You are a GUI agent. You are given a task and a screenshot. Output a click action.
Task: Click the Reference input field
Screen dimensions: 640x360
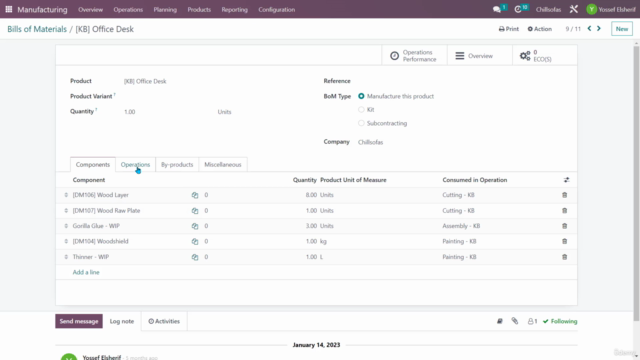(x=461, y=81)
